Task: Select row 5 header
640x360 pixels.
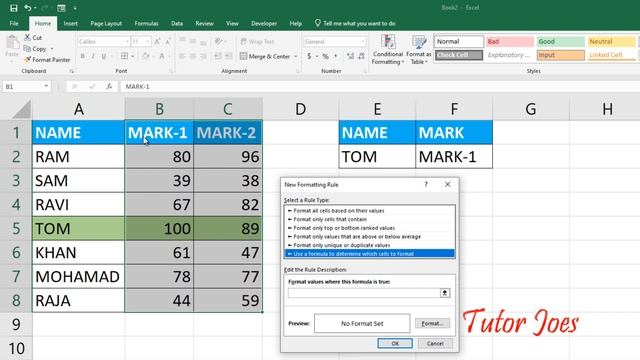Action: click(x=16, y=228)
